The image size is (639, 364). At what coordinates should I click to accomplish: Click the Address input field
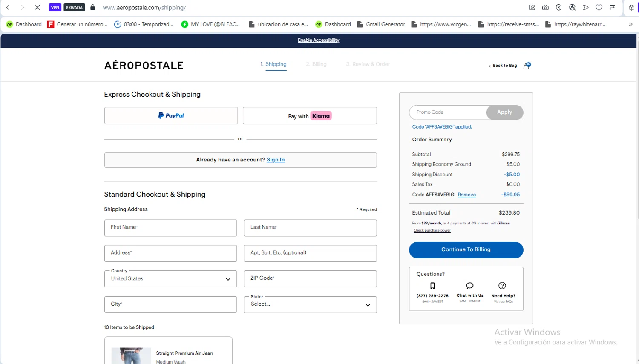point(170,253)
